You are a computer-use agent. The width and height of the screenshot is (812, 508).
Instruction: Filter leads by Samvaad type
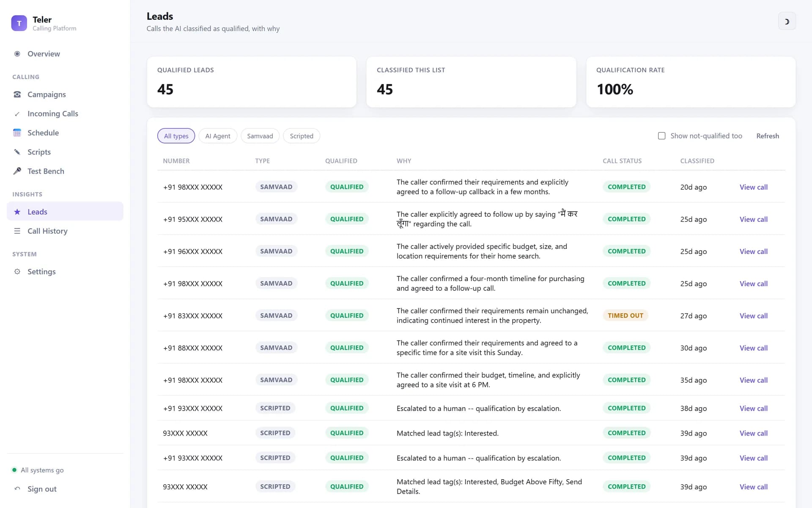coord(260,136)
